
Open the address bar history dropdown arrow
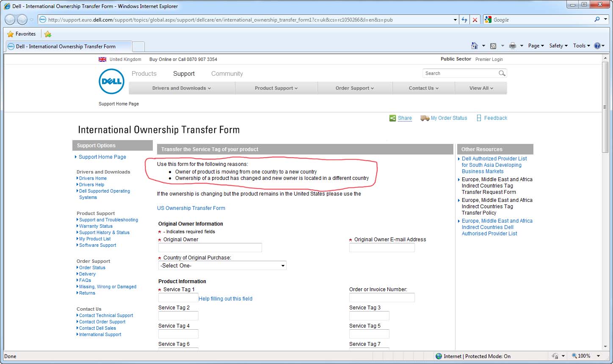coord(455,20)
